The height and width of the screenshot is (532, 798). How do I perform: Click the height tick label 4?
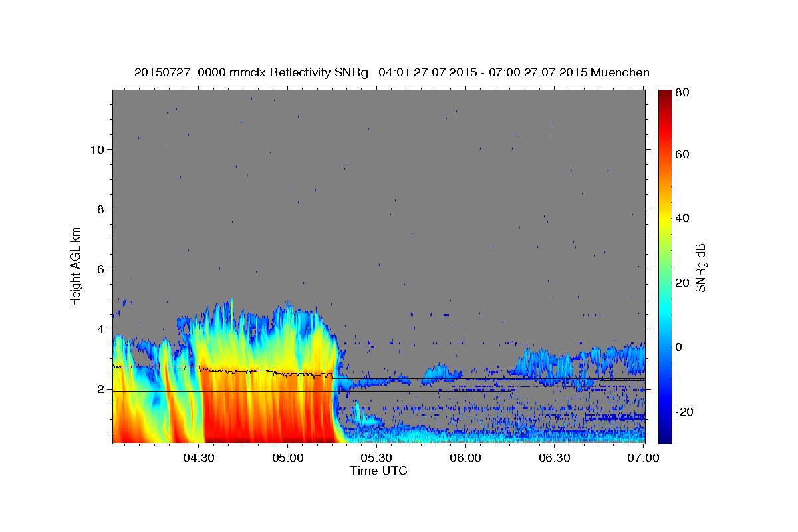100,329
